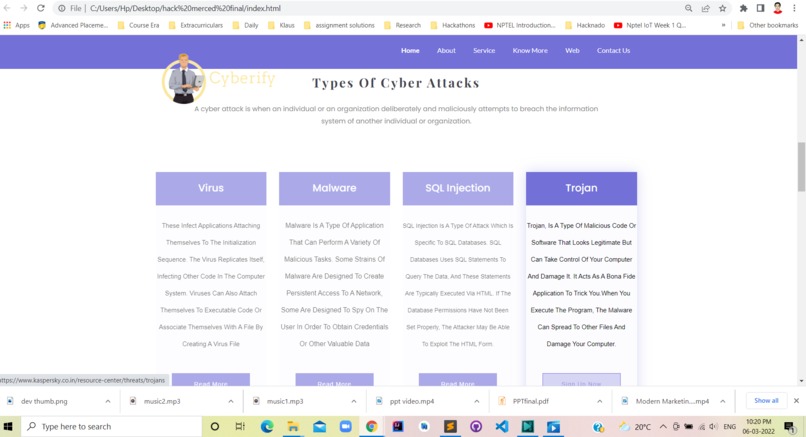This screenshot has height=437, width=806.
Task: Switch to Chrome on the taskbar
Action: click(x=371, y=427)
